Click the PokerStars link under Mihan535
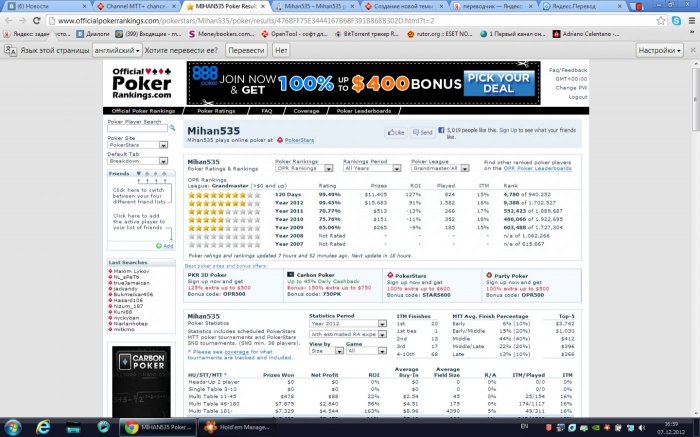 299,140
